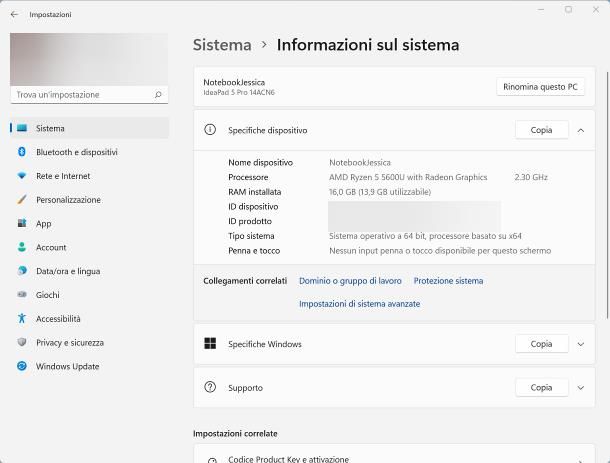Open Protezione sistema link
Screen dimensions: 610x463
pos(448,281)
